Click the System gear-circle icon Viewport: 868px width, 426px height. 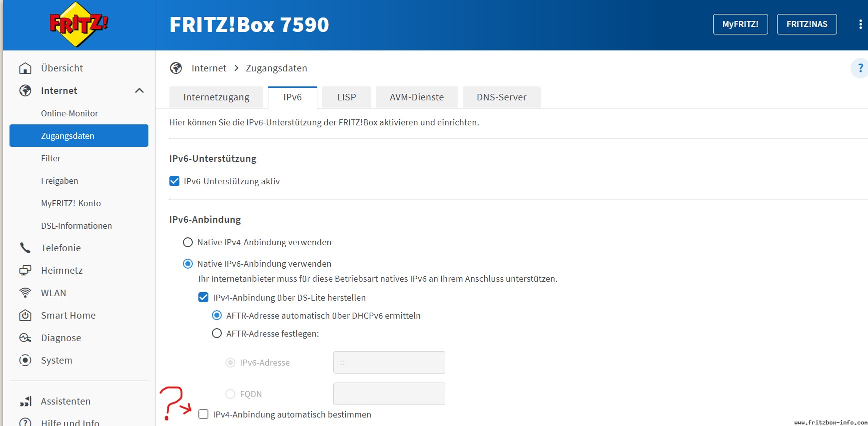point(25,360)
